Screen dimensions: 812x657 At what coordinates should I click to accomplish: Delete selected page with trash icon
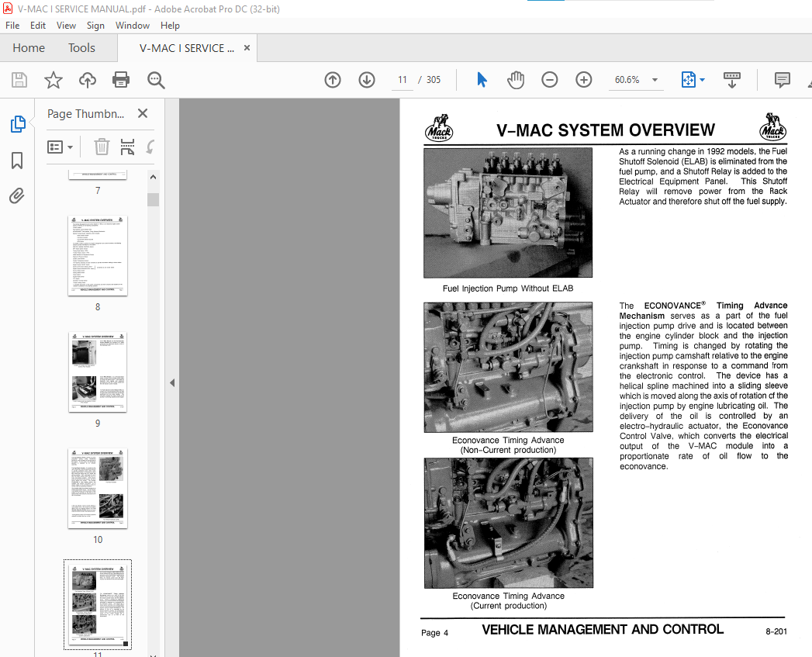tap(102, 147)
